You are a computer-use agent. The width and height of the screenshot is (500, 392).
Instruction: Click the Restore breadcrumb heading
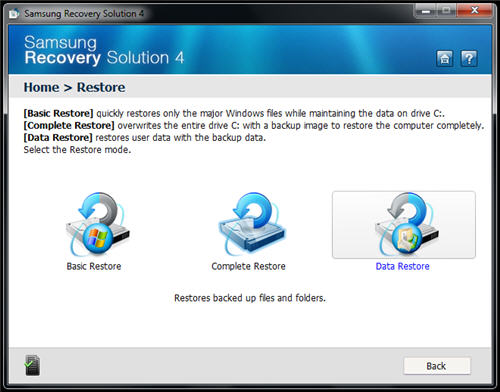[101, 87]
